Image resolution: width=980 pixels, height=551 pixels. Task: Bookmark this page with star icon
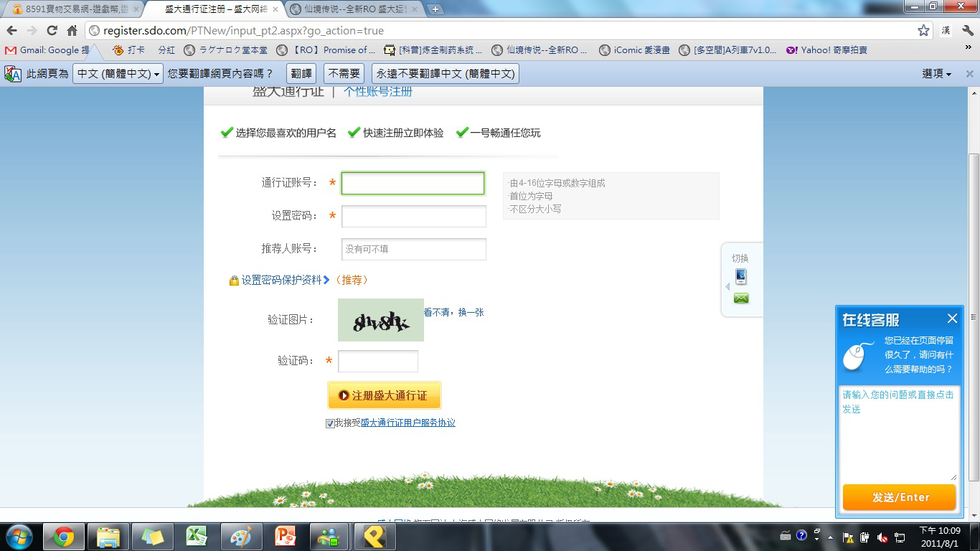pyautogui.click(x=923, y=31)
